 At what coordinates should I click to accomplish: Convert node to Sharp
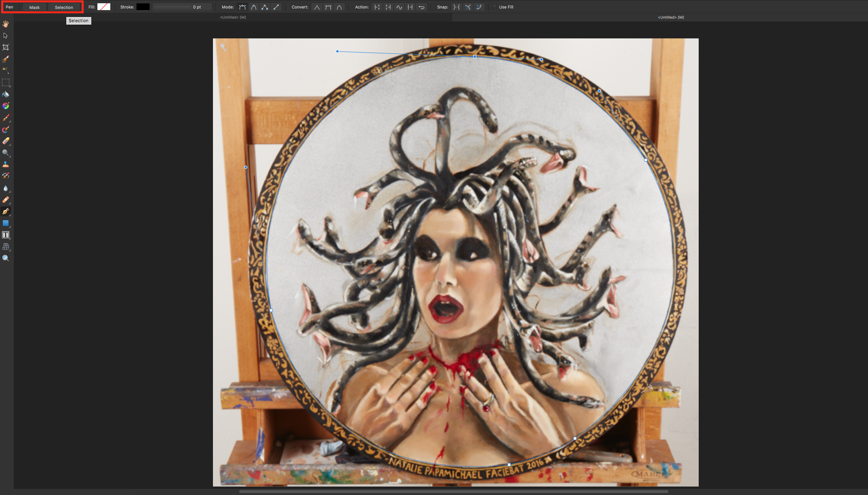317,7
